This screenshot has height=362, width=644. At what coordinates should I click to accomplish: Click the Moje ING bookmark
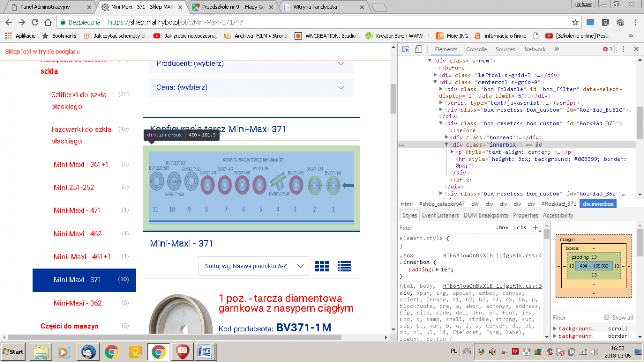coord(452,36)
